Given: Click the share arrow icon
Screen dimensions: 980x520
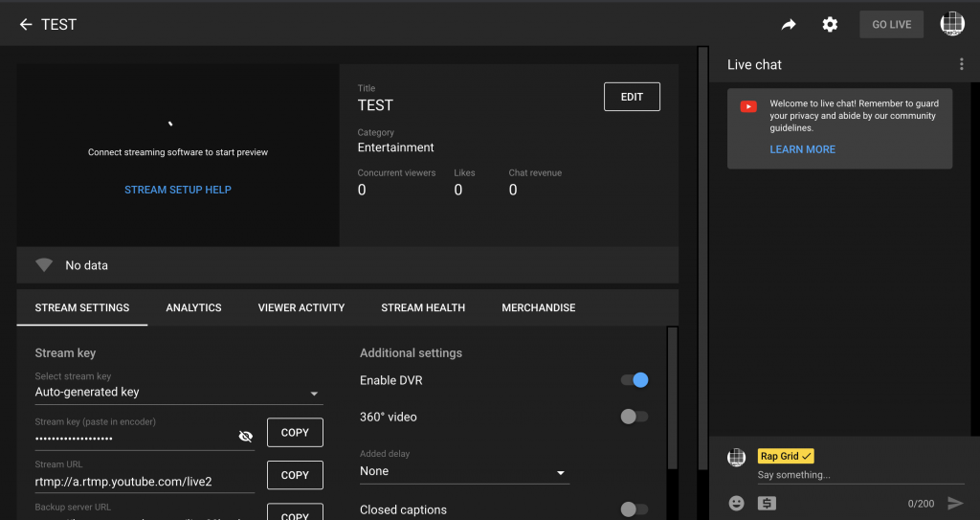Looking at the screenshot, I should [x=789, y=24].
